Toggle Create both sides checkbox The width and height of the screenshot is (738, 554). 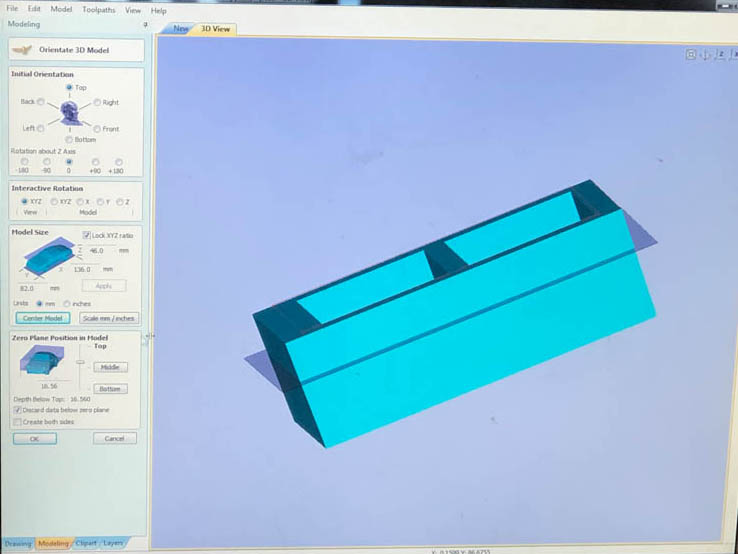[17, 422]
